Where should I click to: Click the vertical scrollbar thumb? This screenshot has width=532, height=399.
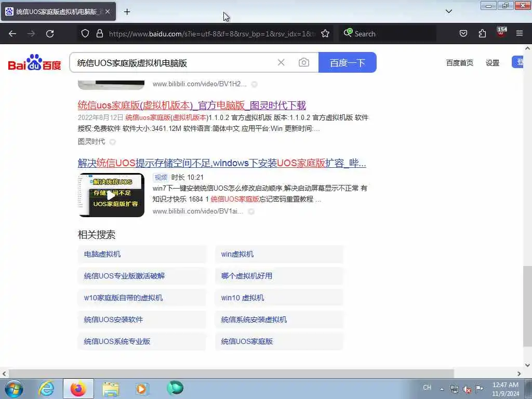(528, 307)
